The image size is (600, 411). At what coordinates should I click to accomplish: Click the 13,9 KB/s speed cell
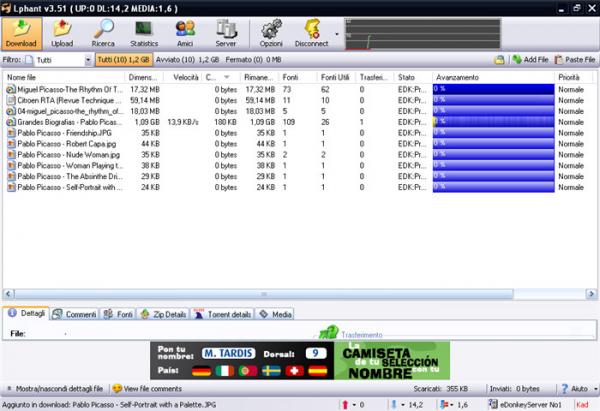click(x=183, y=122)
